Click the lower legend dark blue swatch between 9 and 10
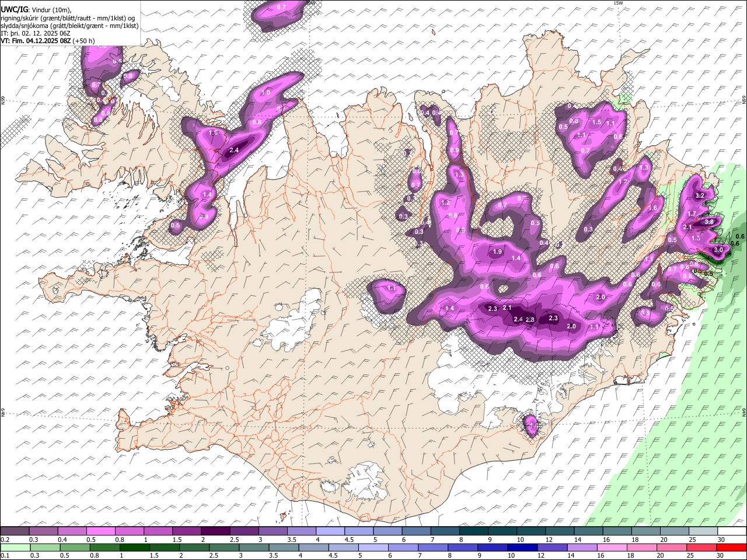Image resolution: width=747 pixels, height=560 pixels. click(491, 548)
